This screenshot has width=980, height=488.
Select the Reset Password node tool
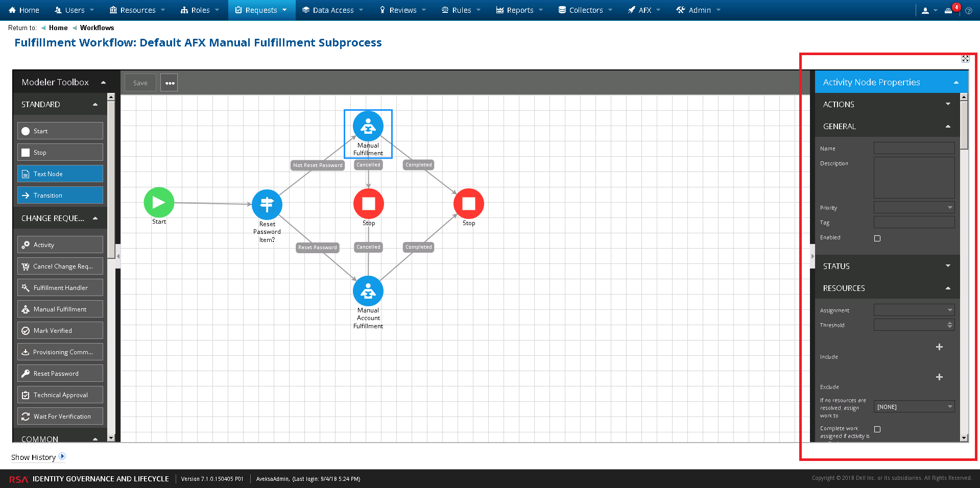point(60,373)
